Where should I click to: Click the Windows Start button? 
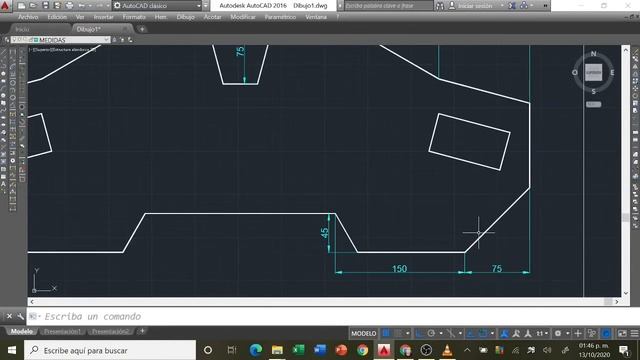[x=11, y=350]
